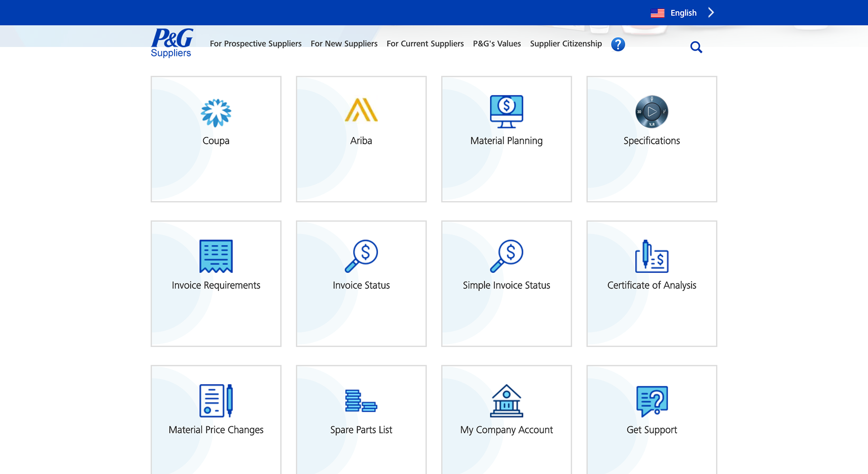868x474 pixels.
Task: Open the blue help question mark icon
Action: (618, 44)
